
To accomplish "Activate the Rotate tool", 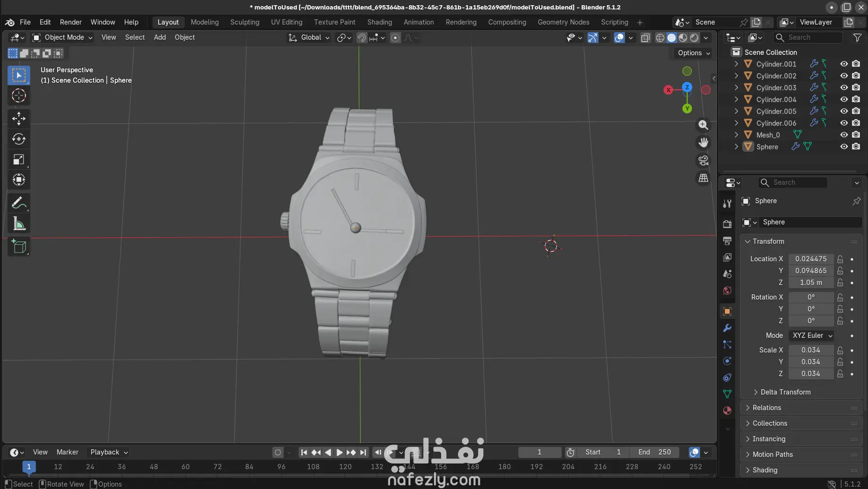I will (x=19, y=139).
